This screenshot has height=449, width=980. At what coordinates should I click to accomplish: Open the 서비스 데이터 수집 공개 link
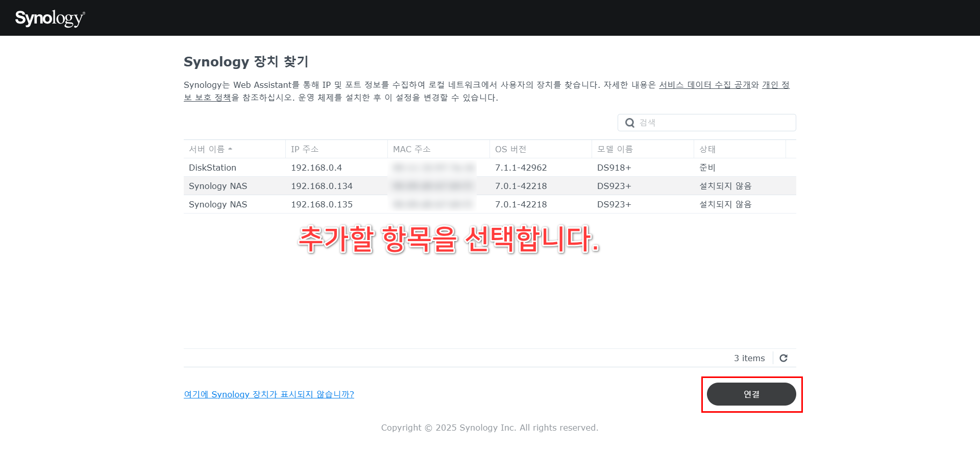coord(705,85)
